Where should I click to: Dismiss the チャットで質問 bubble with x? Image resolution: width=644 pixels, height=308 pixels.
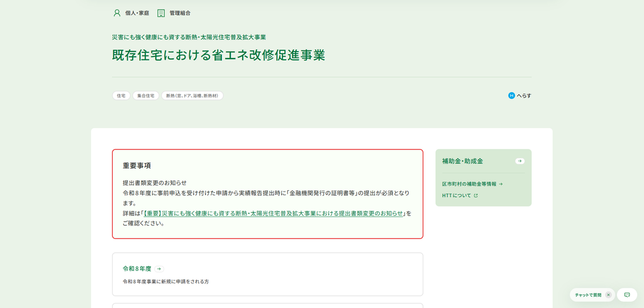(x=608, y=295)
